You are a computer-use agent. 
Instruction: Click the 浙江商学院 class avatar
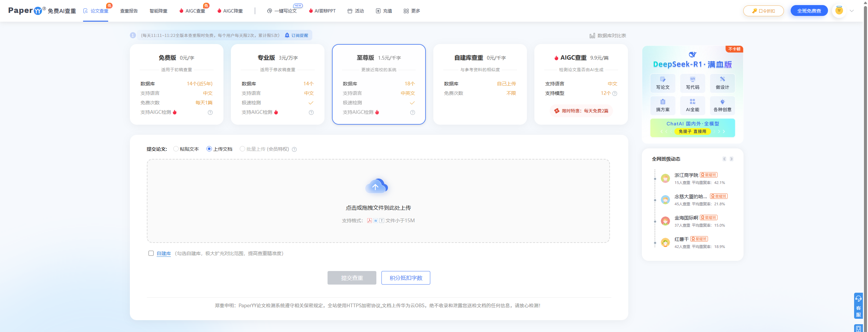(x=665, y=179)
